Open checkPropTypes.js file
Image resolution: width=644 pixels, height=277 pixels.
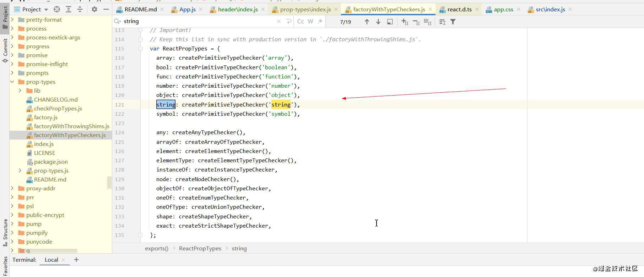click(58, 108)
